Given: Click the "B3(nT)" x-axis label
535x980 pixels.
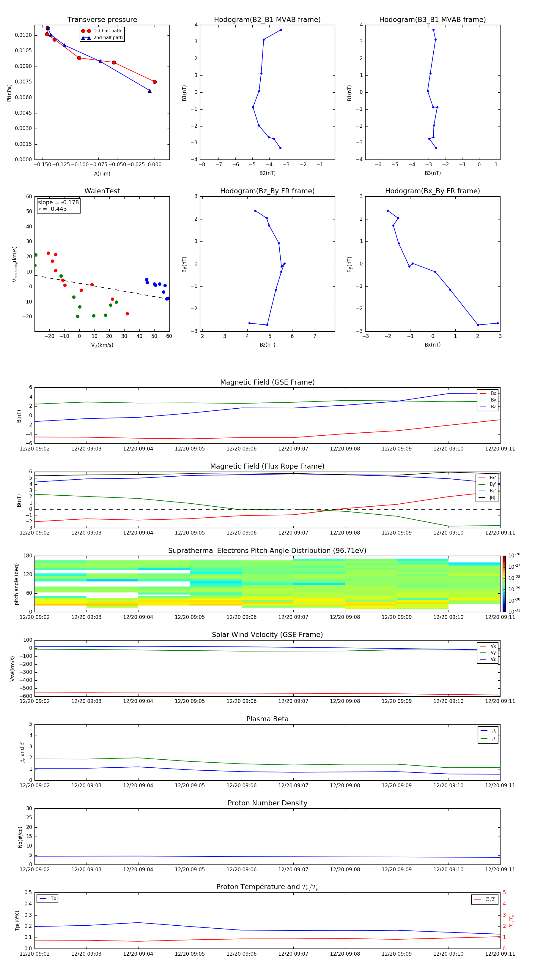Looking at the screenshot, I should pyautogui.click(x=432, y=173).
